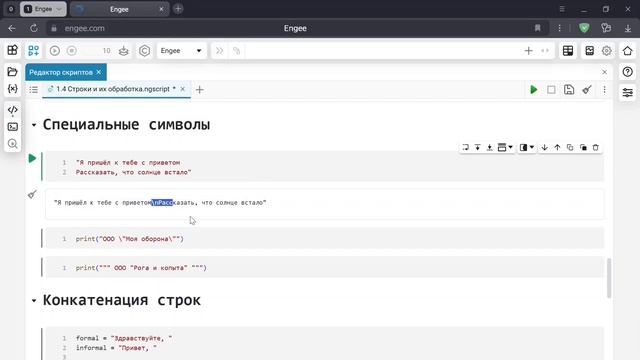Click the greyed link icon in the toolbar
This screenshot has height=360, width=640.
pos(236,51)
